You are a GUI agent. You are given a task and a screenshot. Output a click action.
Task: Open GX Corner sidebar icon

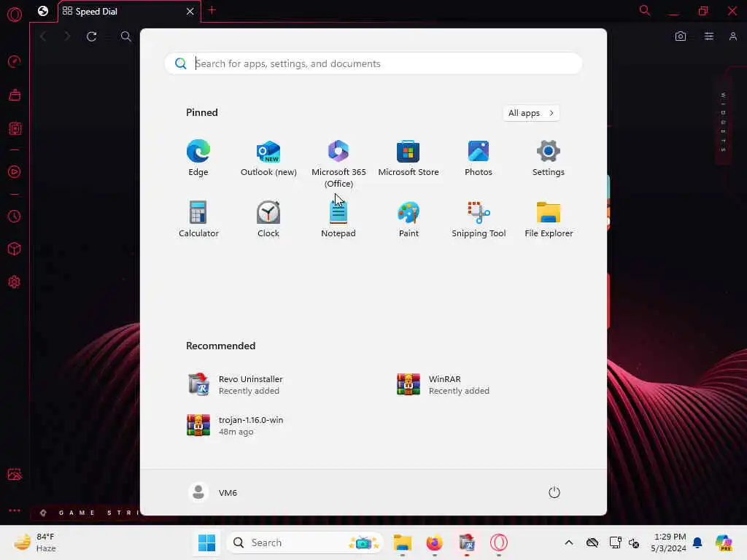(15, 128)
